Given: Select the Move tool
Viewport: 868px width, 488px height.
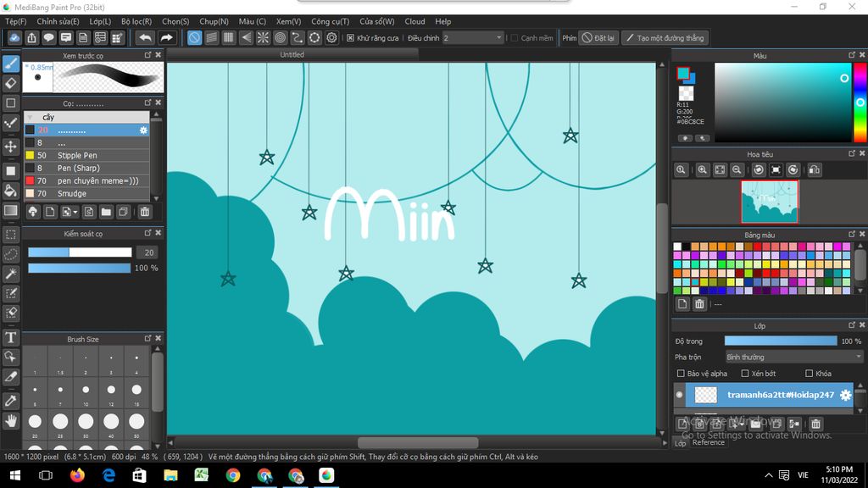Looking at the screenshot, I should tap(10, 147).
